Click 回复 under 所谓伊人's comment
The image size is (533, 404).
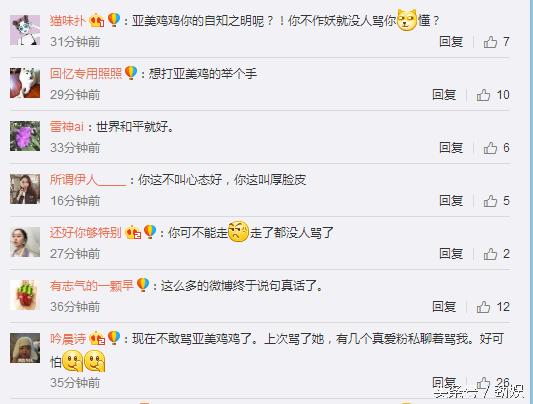pos(451,200)
